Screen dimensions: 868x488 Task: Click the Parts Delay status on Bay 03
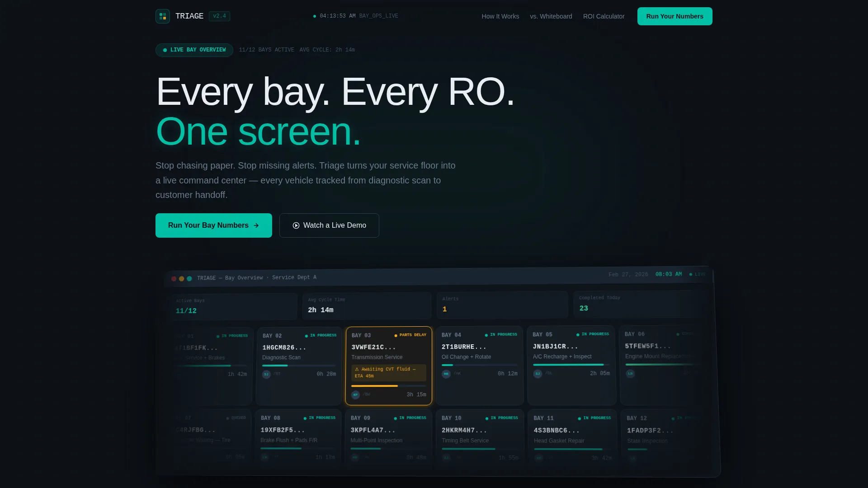(410, 335)
